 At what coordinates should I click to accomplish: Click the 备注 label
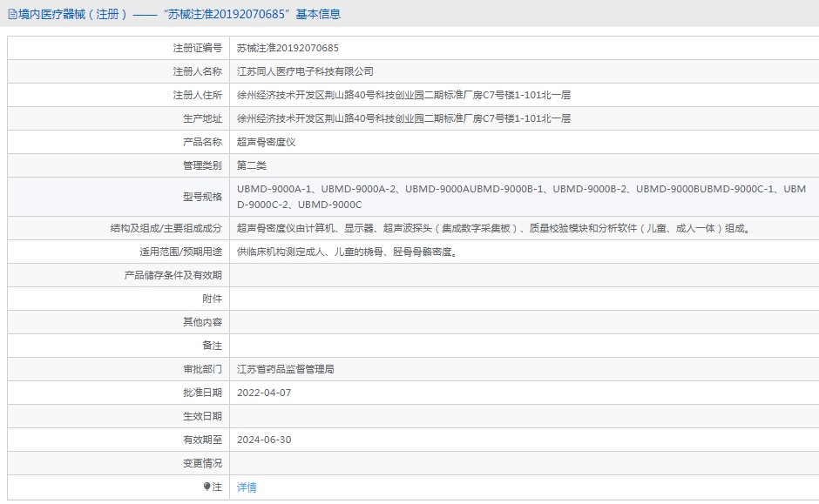212,346
